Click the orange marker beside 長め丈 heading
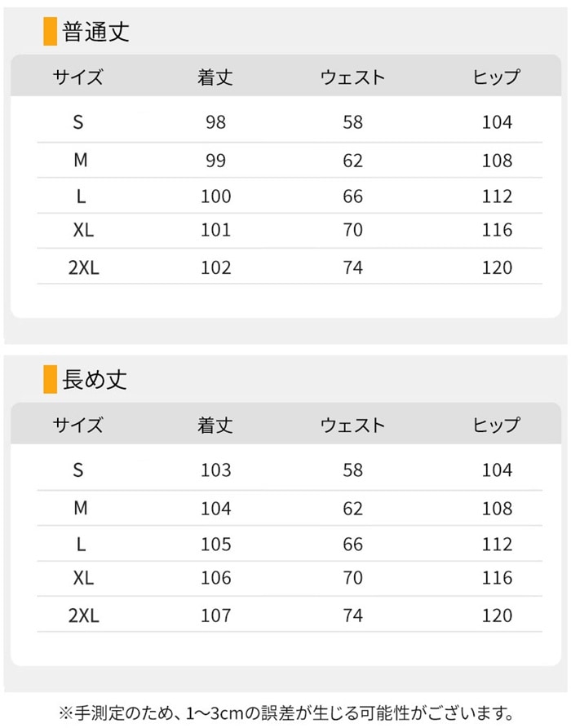This screenshot has height=728, width=571. [x=50, y=379]
